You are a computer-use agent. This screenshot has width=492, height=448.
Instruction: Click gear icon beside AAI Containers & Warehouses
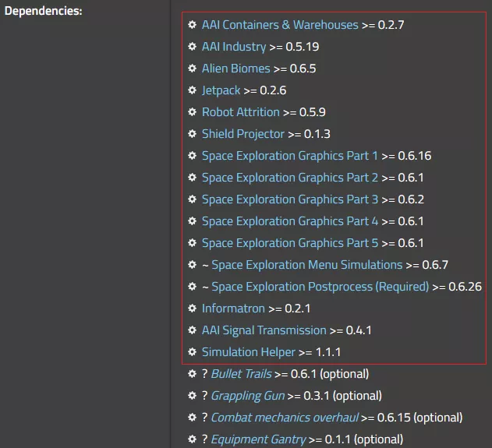[192, 25]
